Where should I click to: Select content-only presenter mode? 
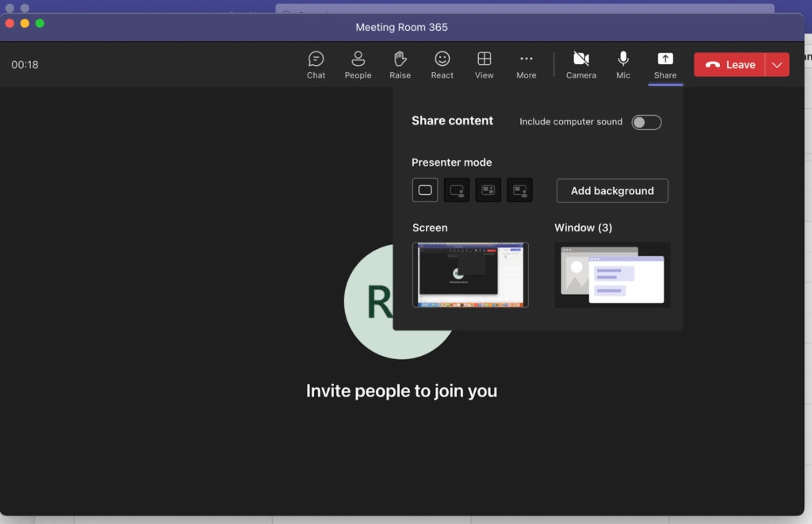coord(425,190)
